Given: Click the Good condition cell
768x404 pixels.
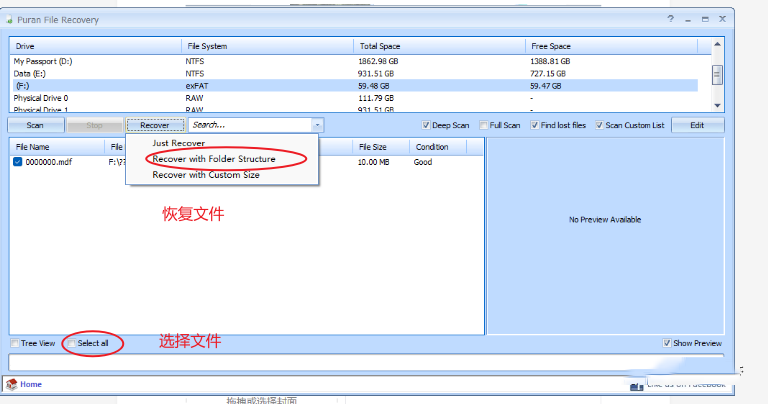Looking at the screenshot, I should (x=423, y=162).
